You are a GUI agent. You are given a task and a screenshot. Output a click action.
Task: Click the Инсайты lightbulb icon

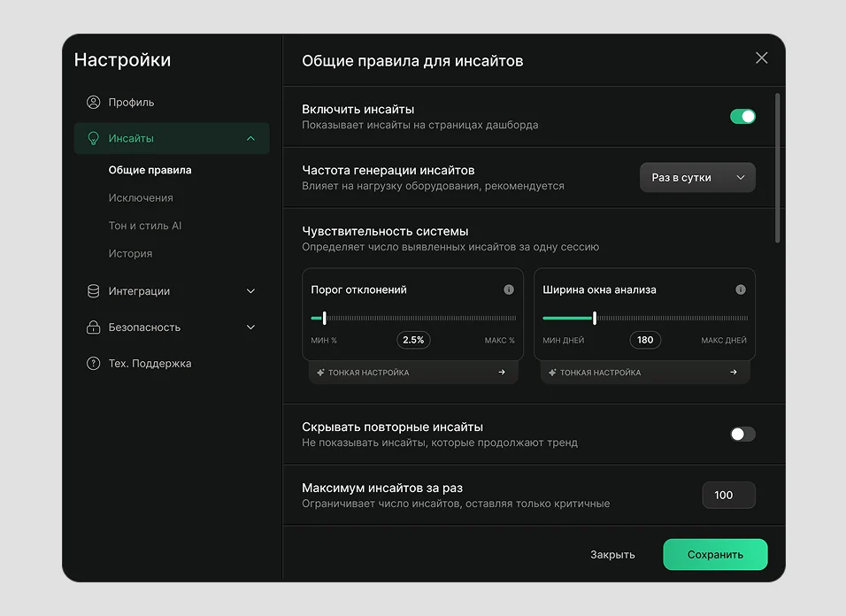93,139
